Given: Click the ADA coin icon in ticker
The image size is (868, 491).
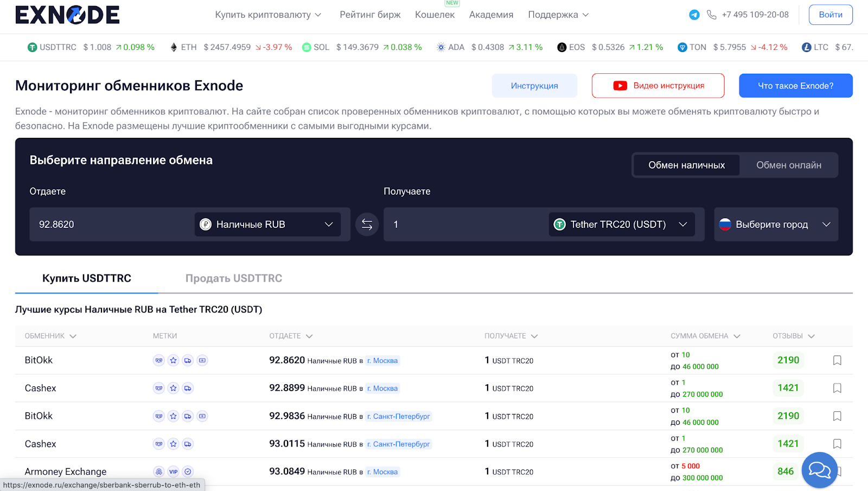Looking at the screenshot, I should 441,47.
